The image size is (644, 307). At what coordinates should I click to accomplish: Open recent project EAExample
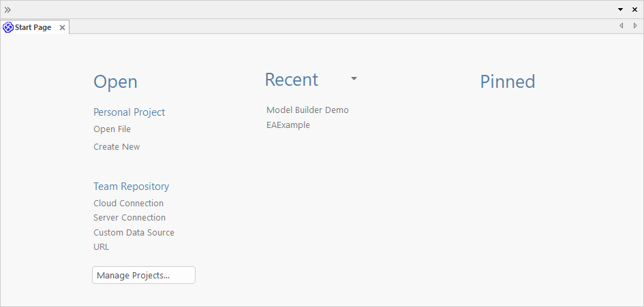click(288, 125)
